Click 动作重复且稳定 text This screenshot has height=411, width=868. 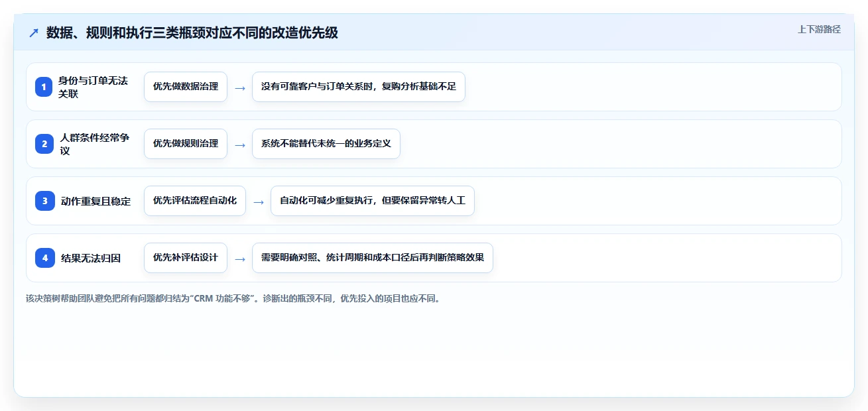tap(95, 201)
